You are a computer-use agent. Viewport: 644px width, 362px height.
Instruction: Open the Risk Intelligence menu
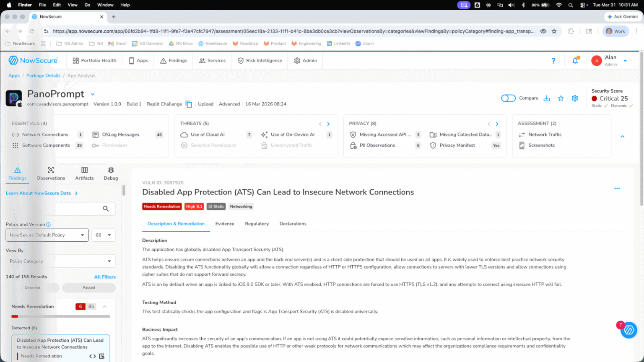(260, 61)
